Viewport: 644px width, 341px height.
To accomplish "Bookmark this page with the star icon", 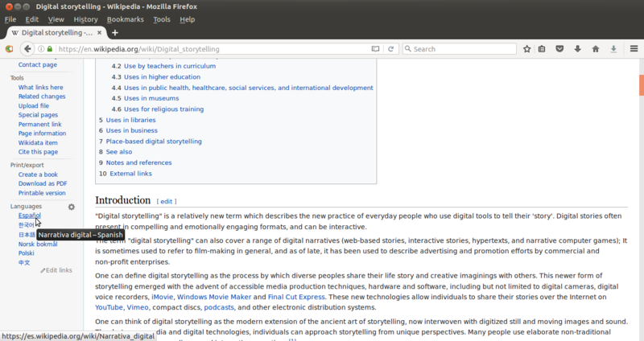I will point(527,49).
